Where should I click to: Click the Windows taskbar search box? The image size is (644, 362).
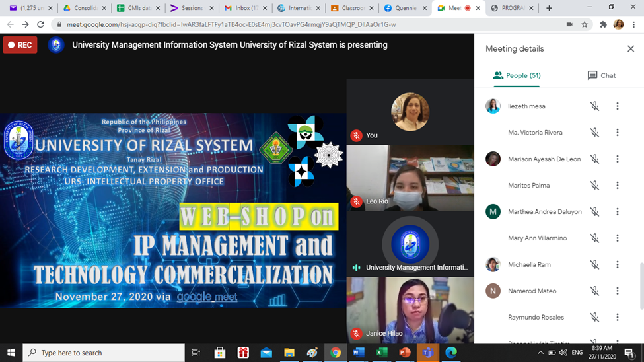point(104,353)
